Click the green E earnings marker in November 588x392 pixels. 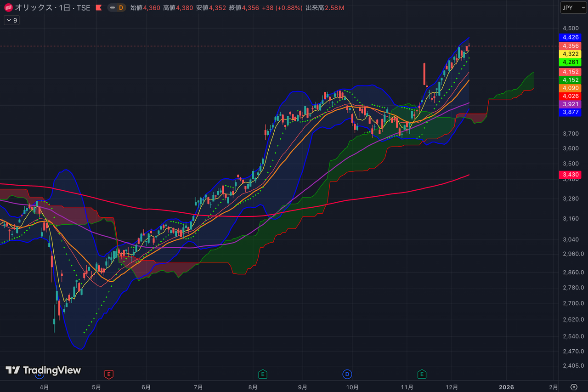click(422, 374)
